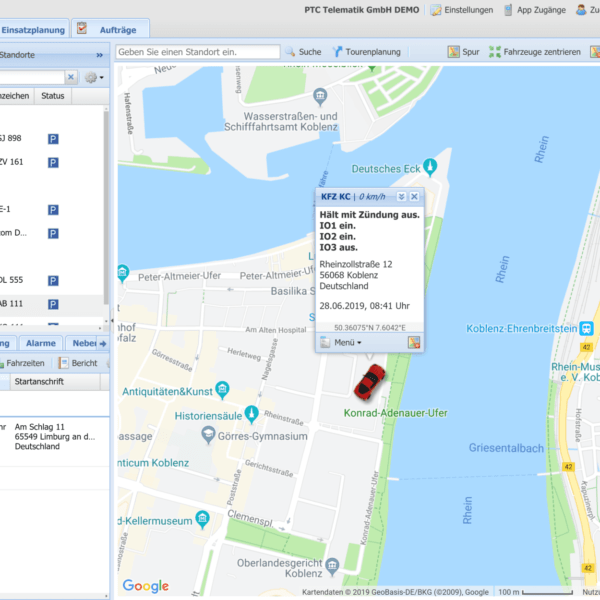This screenshot has width=600, height=600.
Task: Type in the Standort search field
Action: point(198,51)
